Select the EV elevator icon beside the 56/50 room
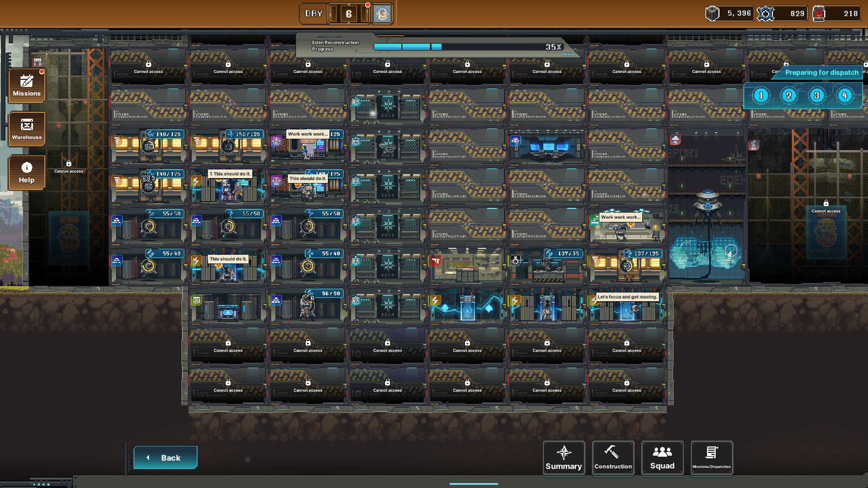868x488 pixels. coord(355,301)
